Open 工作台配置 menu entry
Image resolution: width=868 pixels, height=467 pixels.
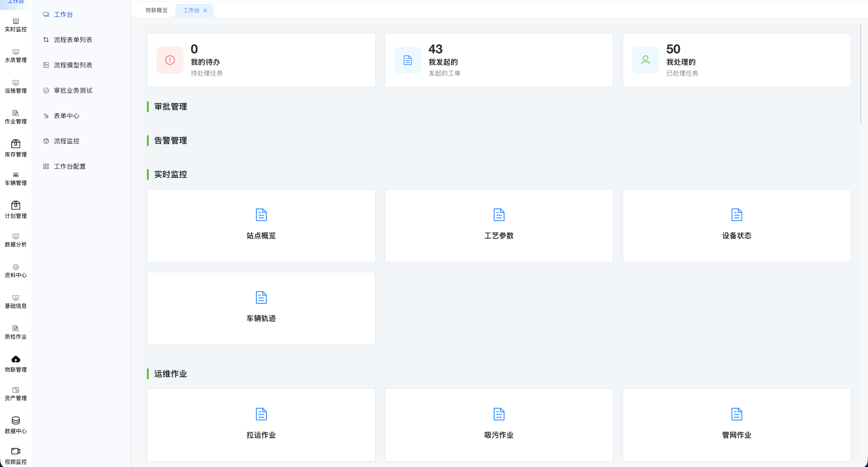click(70, 166)
